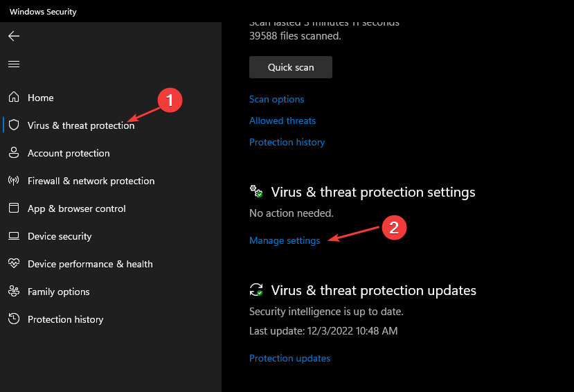Click Manage settings link
Screen dimensions: 574x392
point(285,240)
